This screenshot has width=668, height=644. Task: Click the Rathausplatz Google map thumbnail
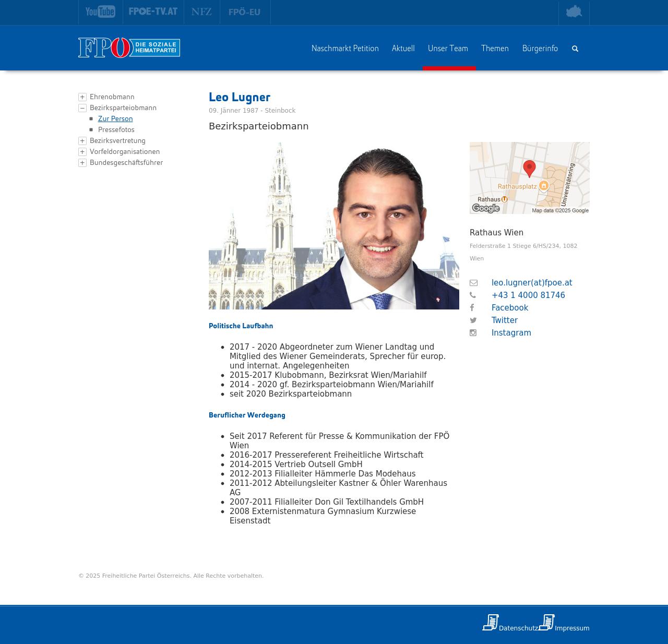pos(529,178)
